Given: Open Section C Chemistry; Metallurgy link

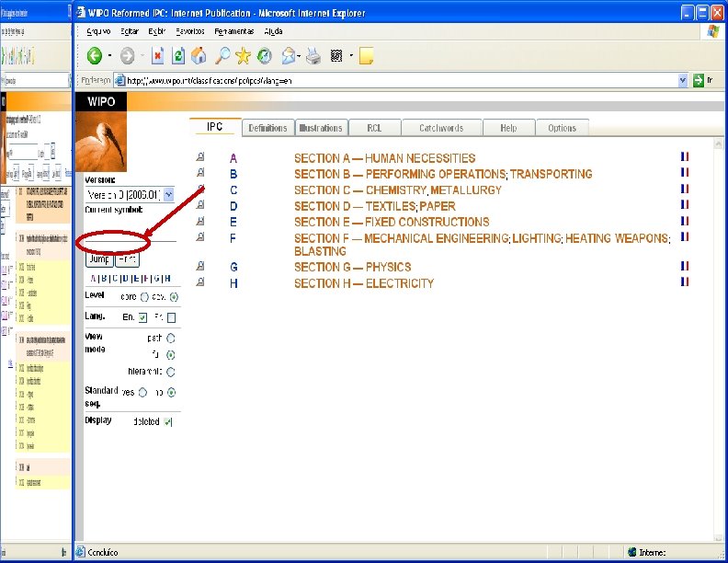Looking at the screenshot, I should point(397,190).
